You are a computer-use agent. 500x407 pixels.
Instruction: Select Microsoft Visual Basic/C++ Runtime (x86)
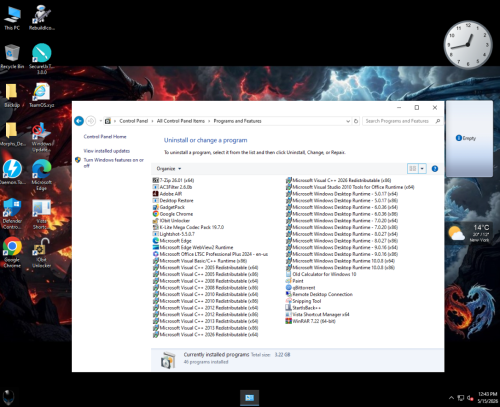point(200,261)
